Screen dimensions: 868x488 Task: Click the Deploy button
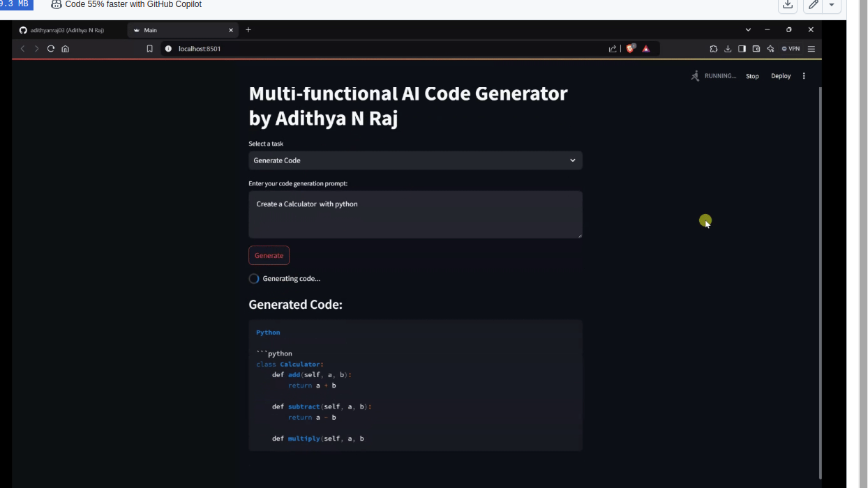pyautogui.click(x=781, y=76)
